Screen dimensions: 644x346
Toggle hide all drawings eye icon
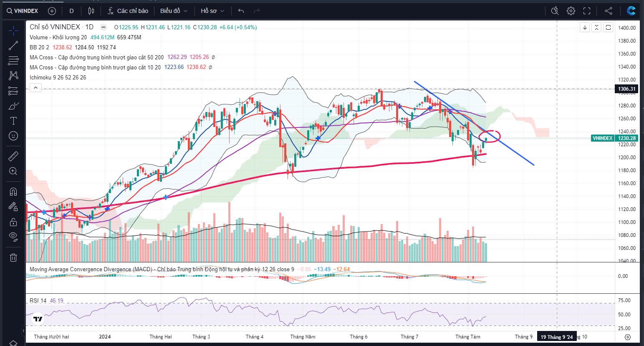(x=13, y=237)
